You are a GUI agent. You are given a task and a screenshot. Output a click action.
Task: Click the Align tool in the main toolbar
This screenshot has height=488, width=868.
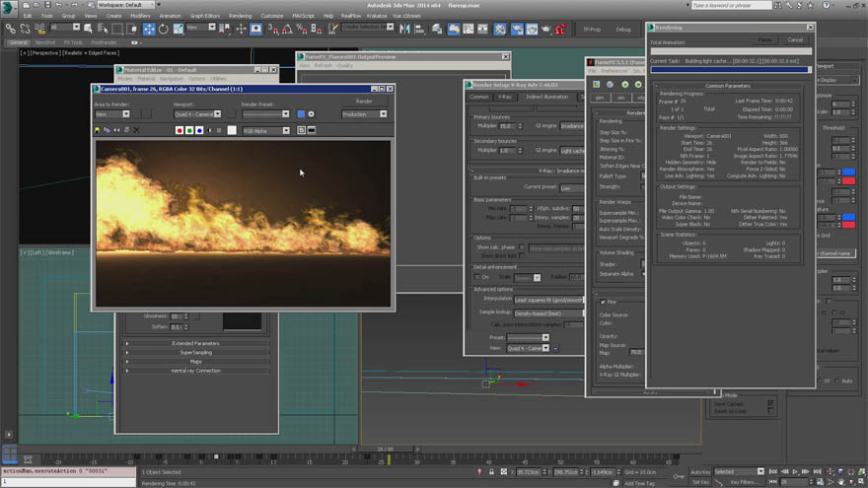click(x=419, y=29)
